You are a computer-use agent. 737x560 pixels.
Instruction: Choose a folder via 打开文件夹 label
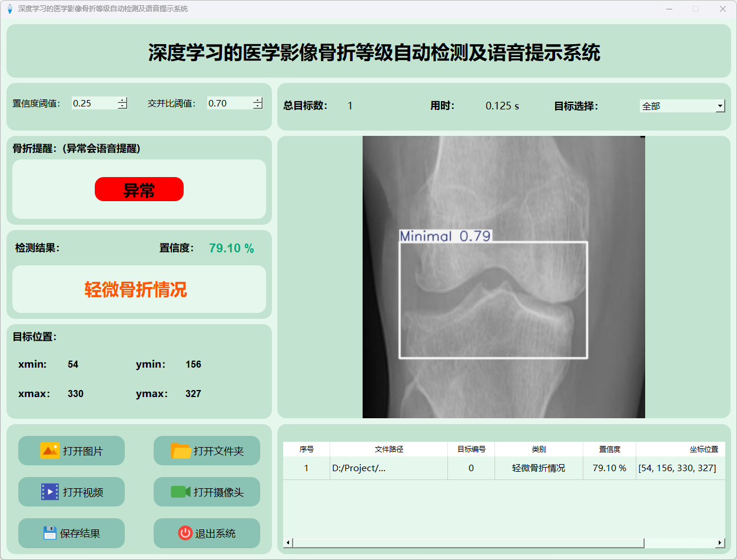pyautogui.click(x=218, y=451)
